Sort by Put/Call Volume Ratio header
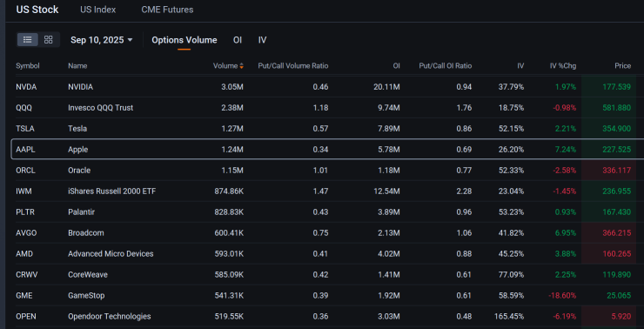The height and width of the screenshot is (329, 644). 292,66
